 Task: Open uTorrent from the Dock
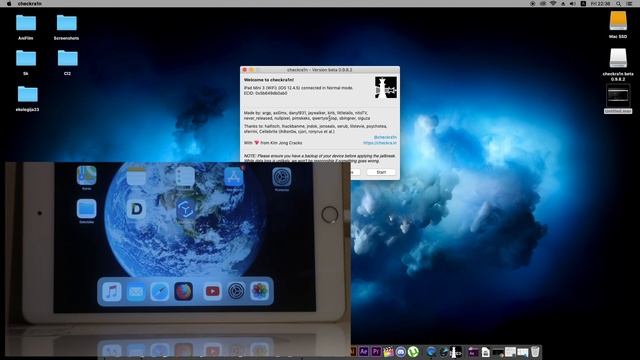[413, 351]
